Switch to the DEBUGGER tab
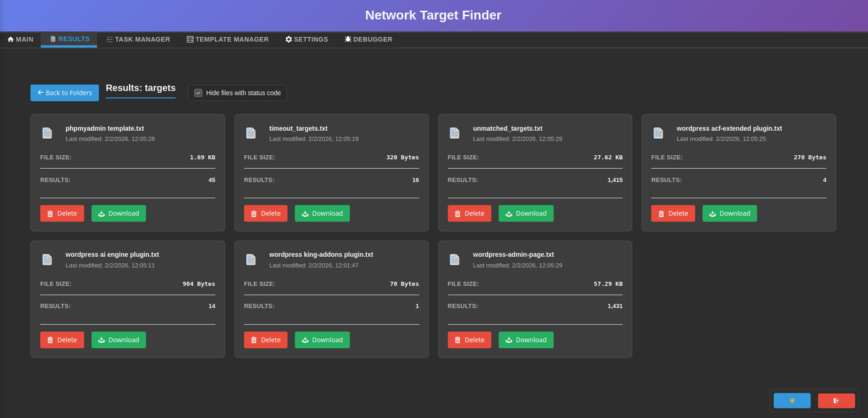The width and height of the screenshot is (868, 418). tap(368, 39)
